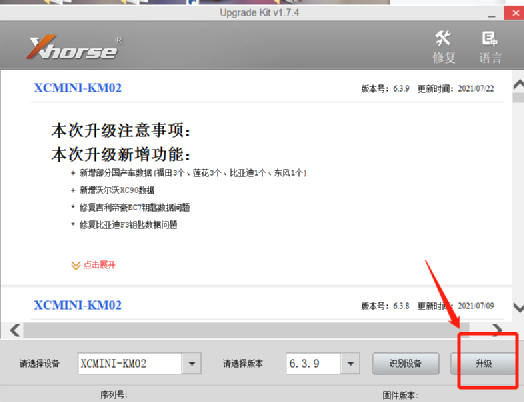Viewport: 524px width, 402px height.
Task: Click the vertical scroll down arrow
Action: tap(519, 307)
